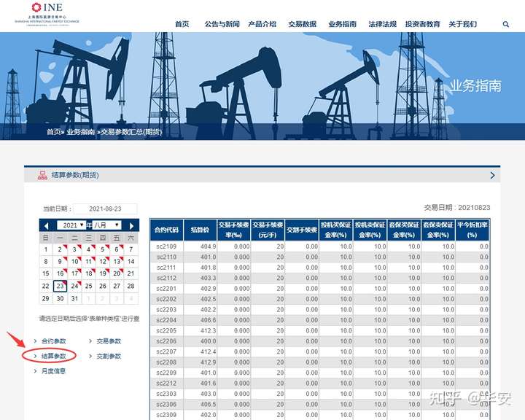Click settlement price 412.9
525x420 pixels.
[x=209, y=362]
